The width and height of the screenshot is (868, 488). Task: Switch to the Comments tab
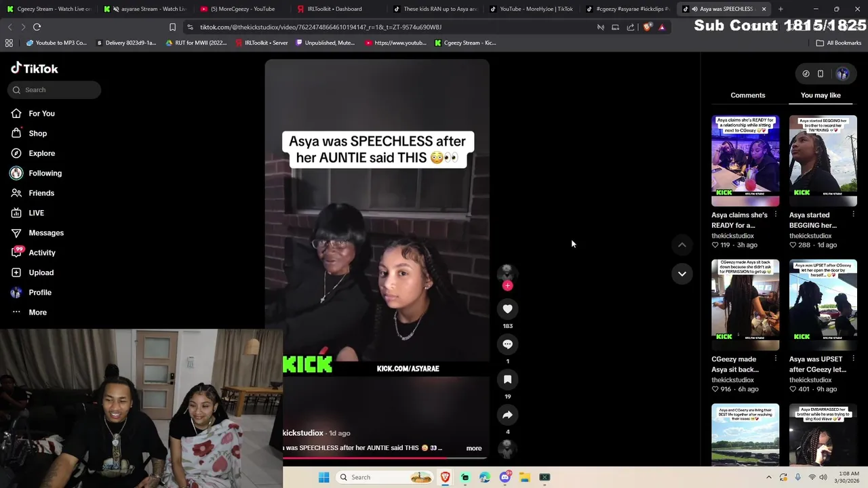coord(747,95)
